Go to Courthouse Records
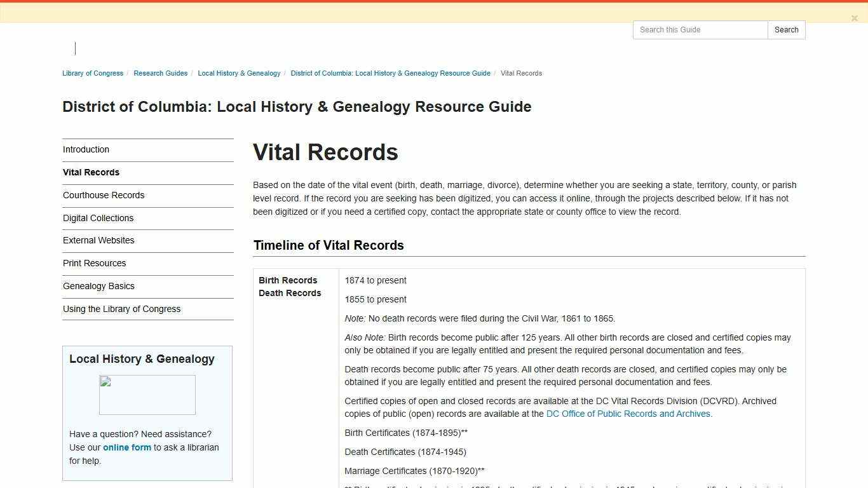Screen dimensions: 868x488 coord(104,195)
